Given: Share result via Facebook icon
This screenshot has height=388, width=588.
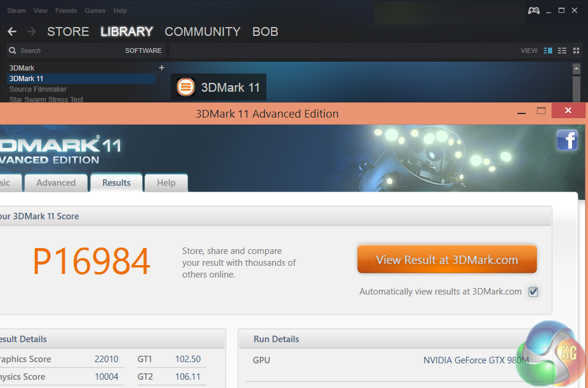Looking at the screenshot, I should tap(567, 140).
